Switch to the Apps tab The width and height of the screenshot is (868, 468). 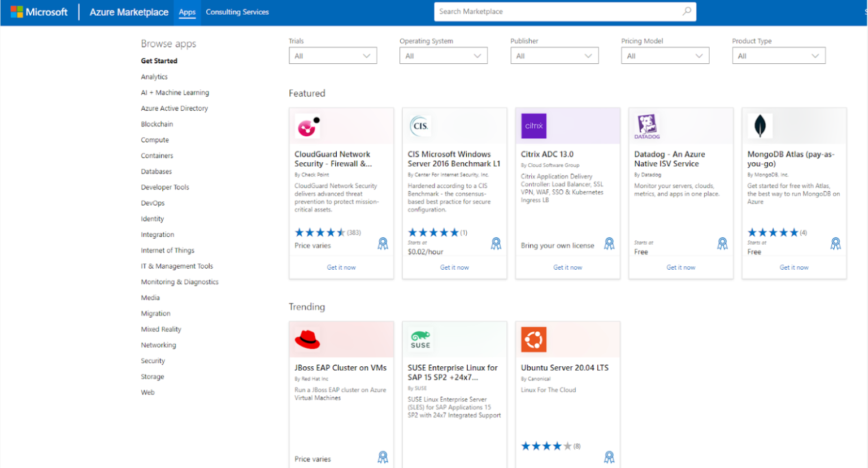pyautogui.click(x=187, y=12)
